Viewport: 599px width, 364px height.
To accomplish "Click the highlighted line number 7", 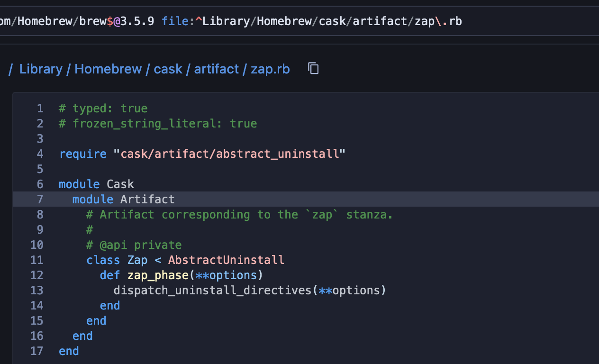I will tap(40, 199).
